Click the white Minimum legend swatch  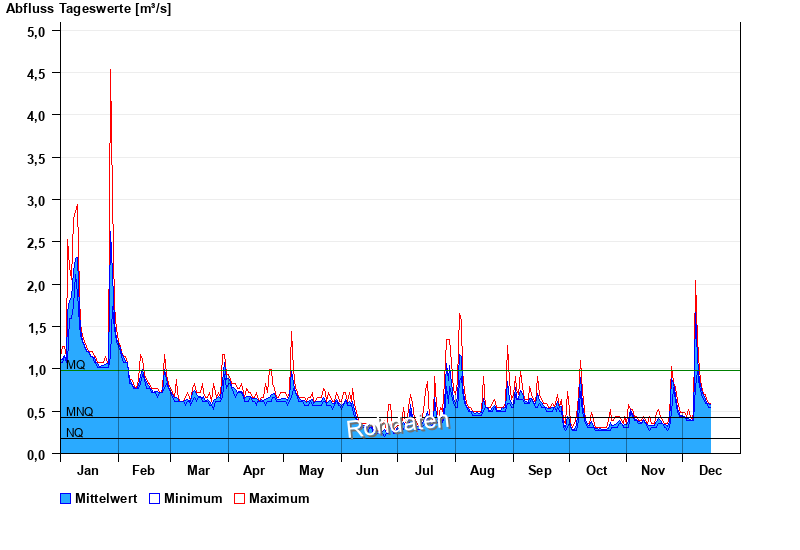pyautogui.click(x=154, y=499)
